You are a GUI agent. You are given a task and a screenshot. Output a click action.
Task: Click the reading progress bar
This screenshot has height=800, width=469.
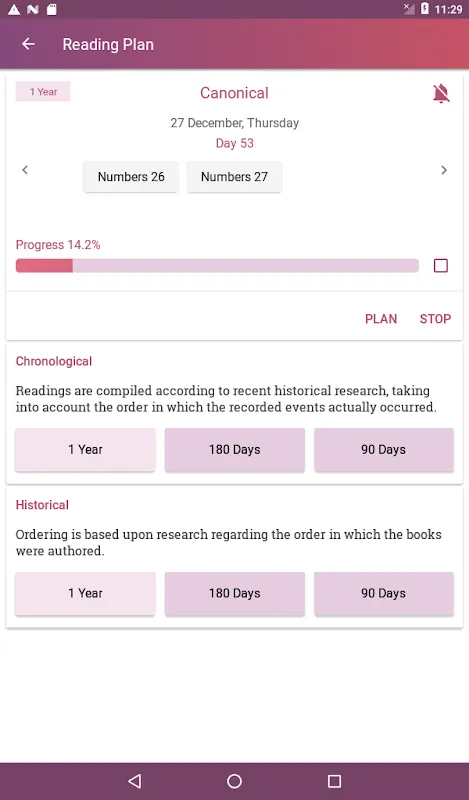pos(217,265)
